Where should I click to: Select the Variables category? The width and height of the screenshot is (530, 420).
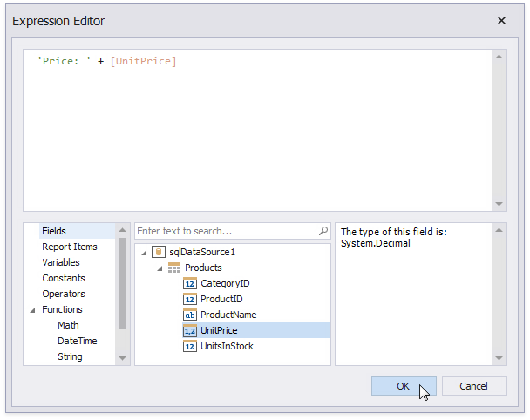pyautogui.click(x=61, y=262)
